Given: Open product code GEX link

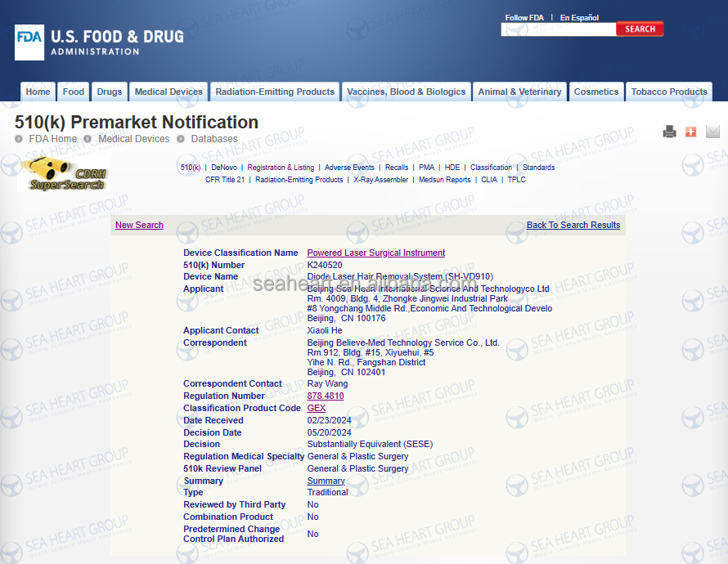Looking at the screenshot, I should 317,408.
